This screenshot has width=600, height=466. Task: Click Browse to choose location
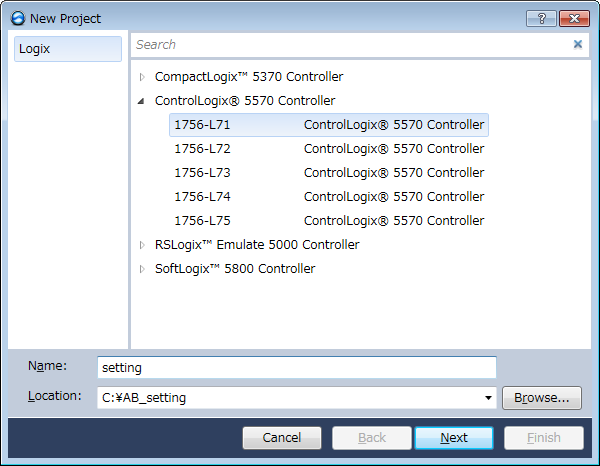coord(541,398)
